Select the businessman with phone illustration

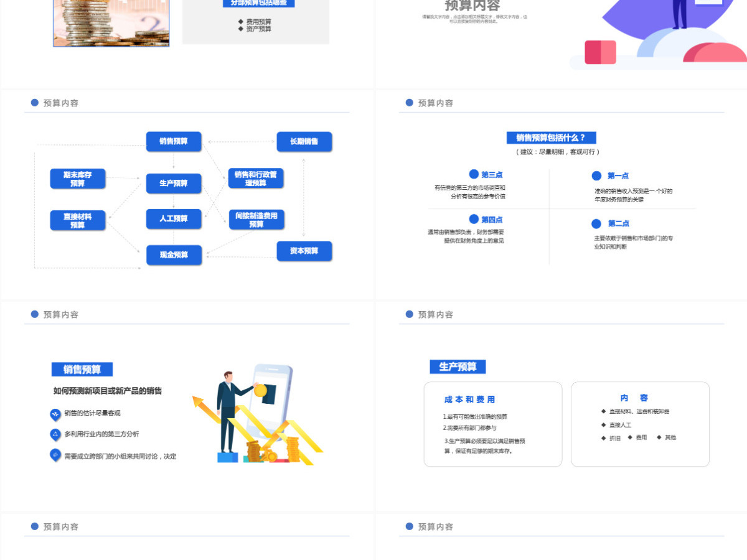[258, 414]
